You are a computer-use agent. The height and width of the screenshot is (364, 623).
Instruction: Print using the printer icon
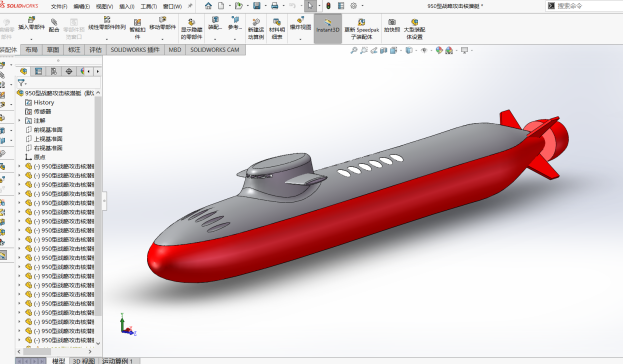coord(275,6)
